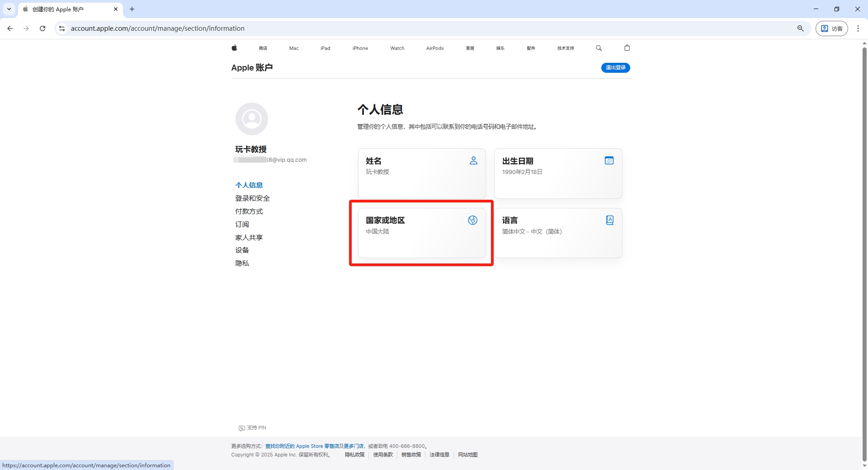Viewport: 868px width, 470px height.
Task: Select 家人共享 in the sidebar
Action: click(x=249, y=237)
